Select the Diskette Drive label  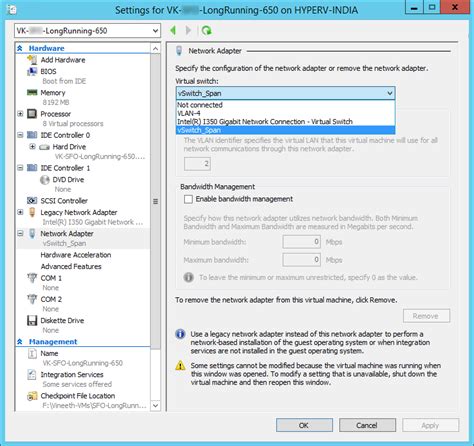tap(62, 320)
